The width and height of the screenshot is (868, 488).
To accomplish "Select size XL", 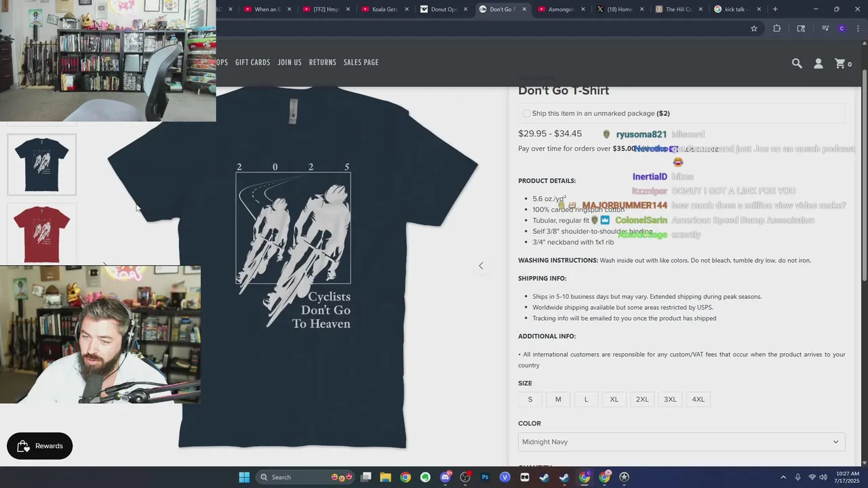I will 614,399.
